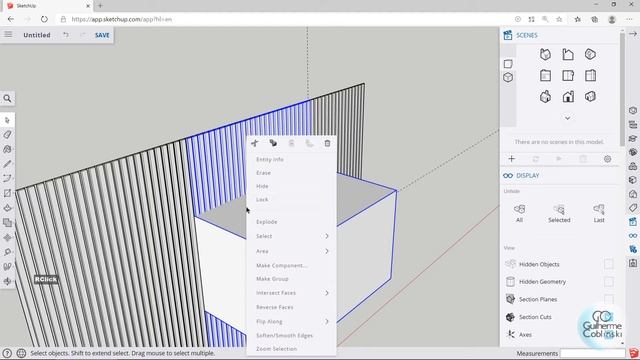Choose the Paint bucket tool
The image size is (640, 360).
pyautogui.click(x=7, y=149)
